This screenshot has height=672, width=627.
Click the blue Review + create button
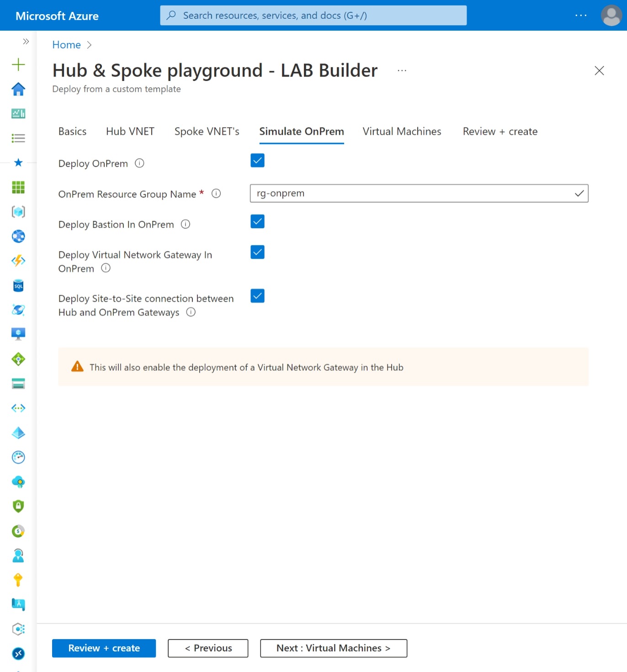[104, 648]
